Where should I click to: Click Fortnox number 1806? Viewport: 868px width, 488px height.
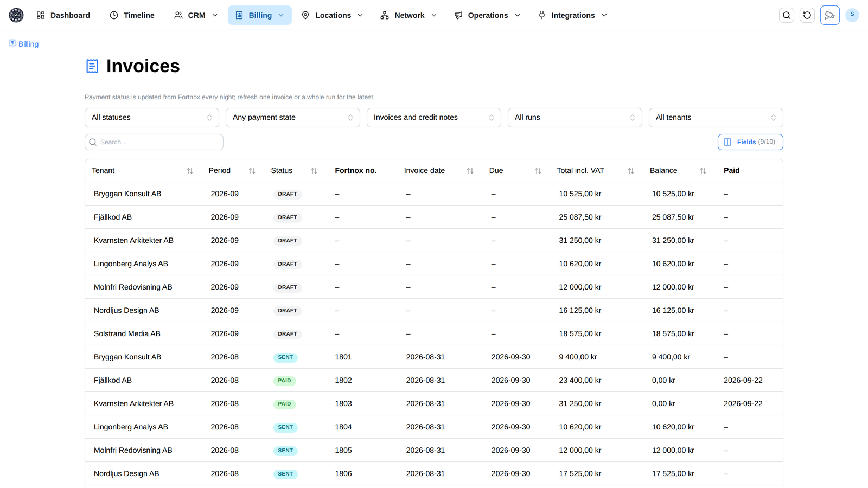tap(343, 473)
